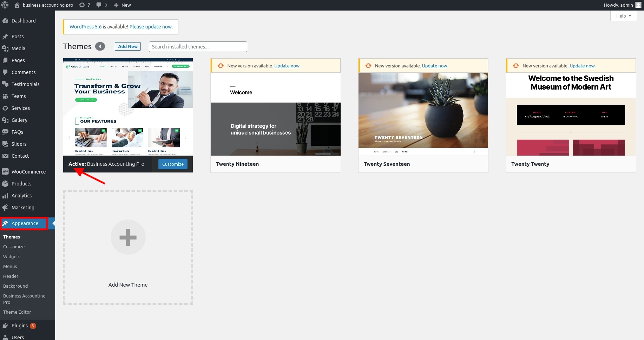Open Business Accounting Pro theme thumbnail

(x=128, y=107)
